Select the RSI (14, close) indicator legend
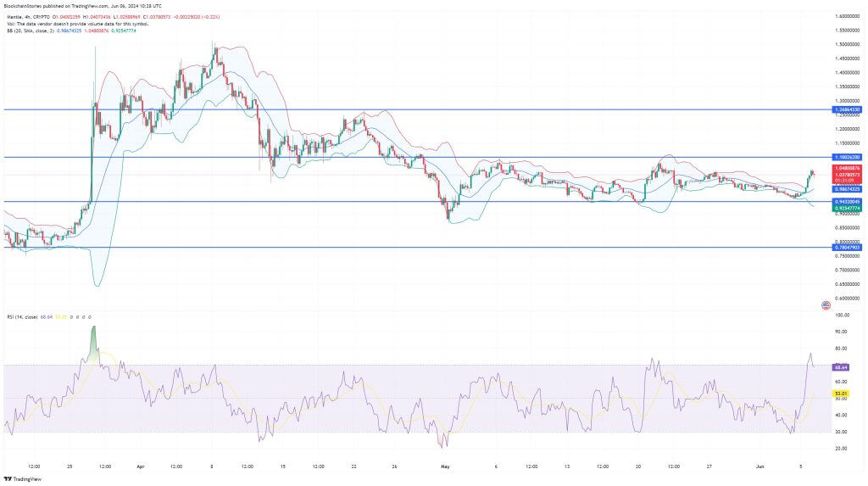 [23, 316]
